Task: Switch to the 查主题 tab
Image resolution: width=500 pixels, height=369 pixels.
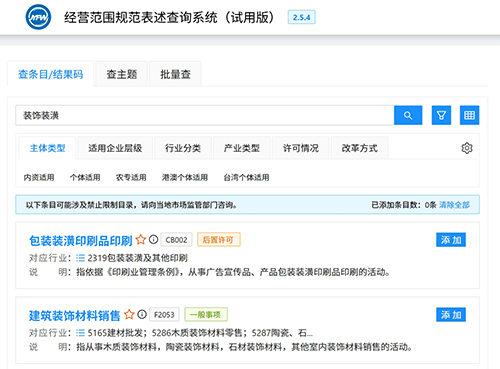Action: tap(122, 74)
